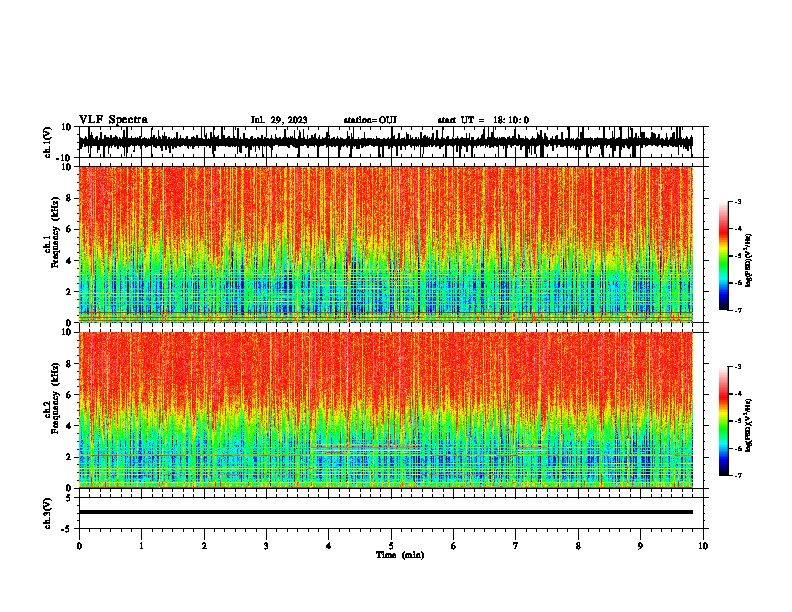The image size is (792, 612).
Task: Click the ch.1 spectrogram colorbar
Action: pos(723,256)
